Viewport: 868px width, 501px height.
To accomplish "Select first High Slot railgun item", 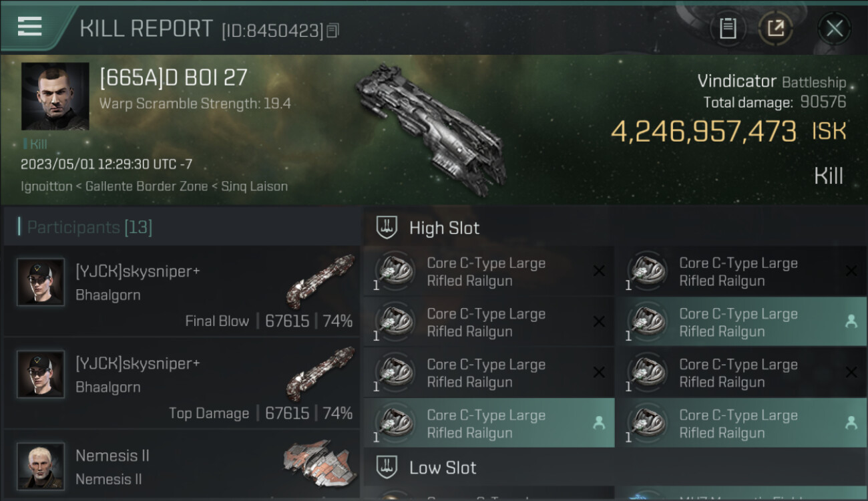I will click(489, 271).
